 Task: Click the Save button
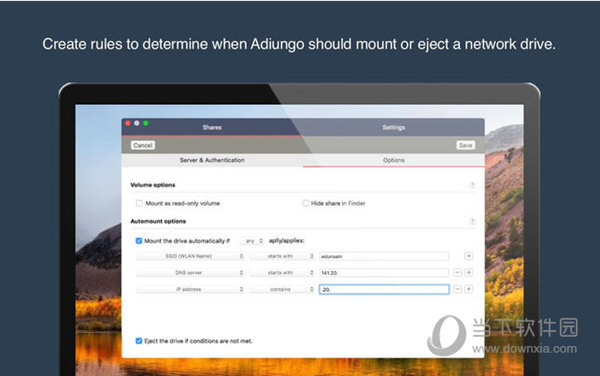click(466, 145)
